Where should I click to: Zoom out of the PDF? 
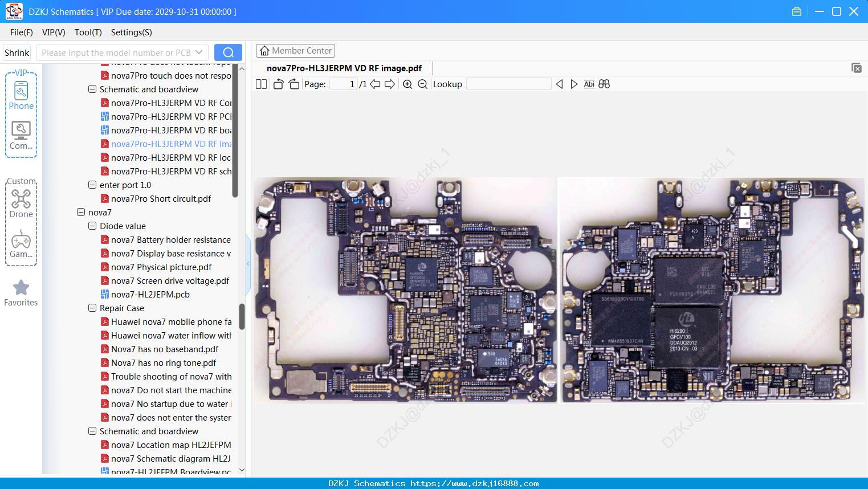(422, 84)
